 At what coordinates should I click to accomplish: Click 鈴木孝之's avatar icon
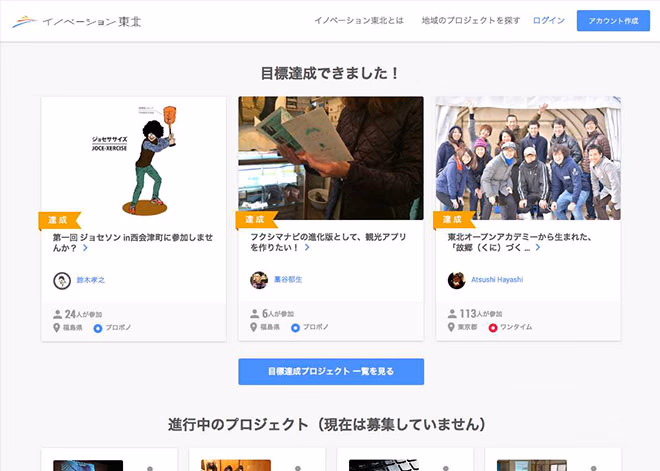tap(61, 280)
